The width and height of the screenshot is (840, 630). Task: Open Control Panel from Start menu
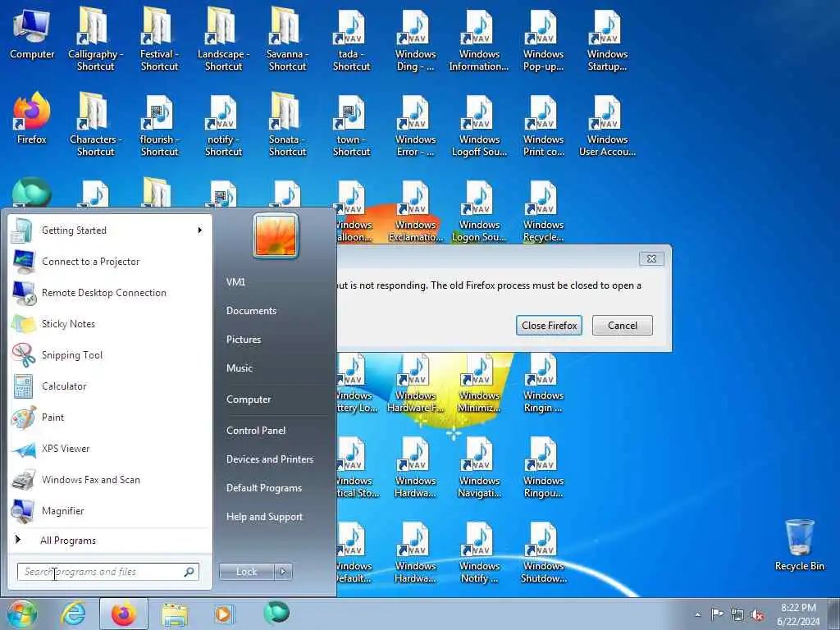pos(256,430)
